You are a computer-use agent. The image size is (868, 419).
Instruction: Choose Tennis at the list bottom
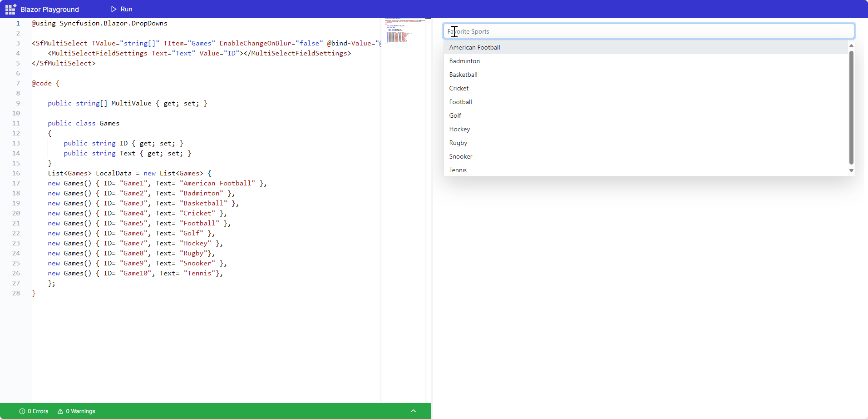point(458,170)
